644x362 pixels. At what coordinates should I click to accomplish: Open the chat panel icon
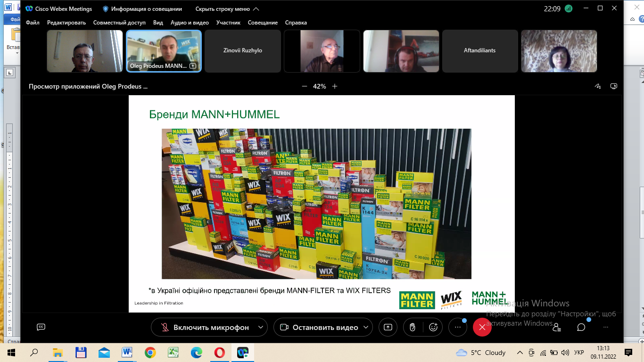click(581, 327)
